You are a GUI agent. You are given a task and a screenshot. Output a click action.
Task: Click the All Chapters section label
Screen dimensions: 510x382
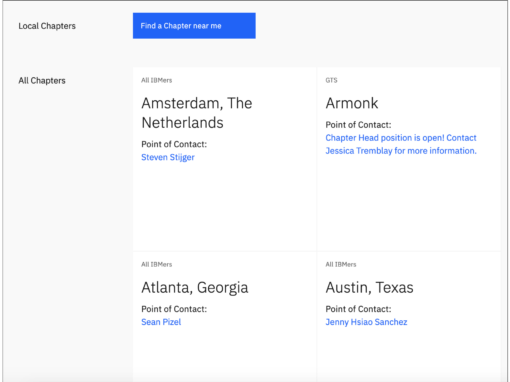pyautogui.click(x=42, y=81)
